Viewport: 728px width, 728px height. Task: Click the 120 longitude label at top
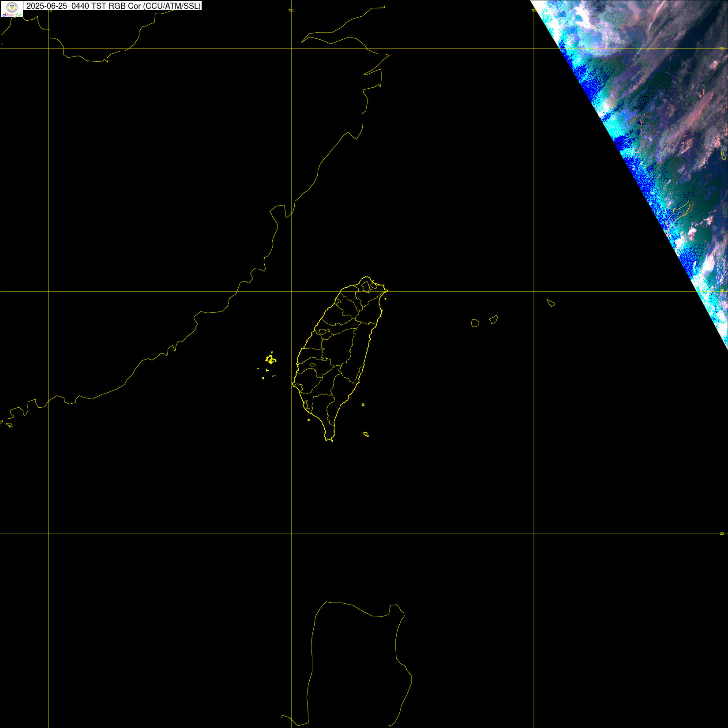[291, 10]
